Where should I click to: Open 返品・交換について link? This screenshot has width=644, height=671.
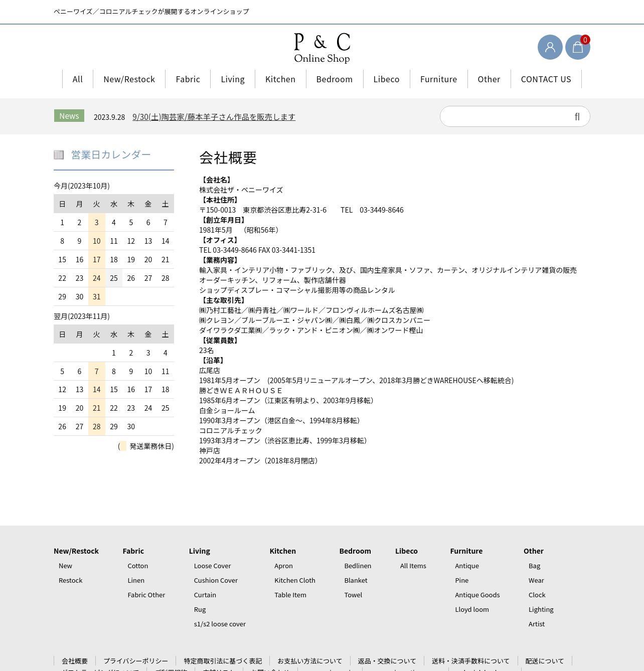coord(387,661)
